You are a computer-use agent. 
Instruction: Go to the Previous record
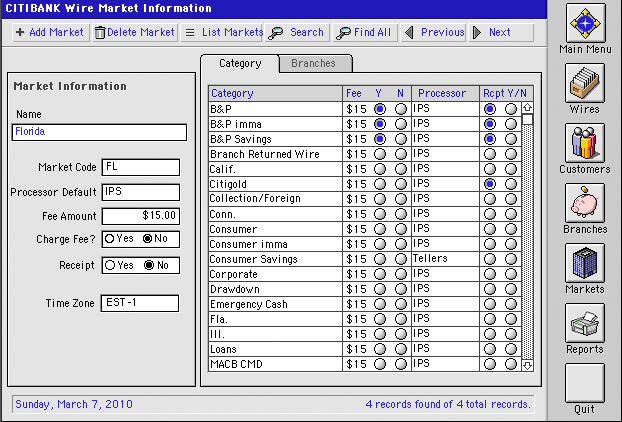(x=433, y=33)
